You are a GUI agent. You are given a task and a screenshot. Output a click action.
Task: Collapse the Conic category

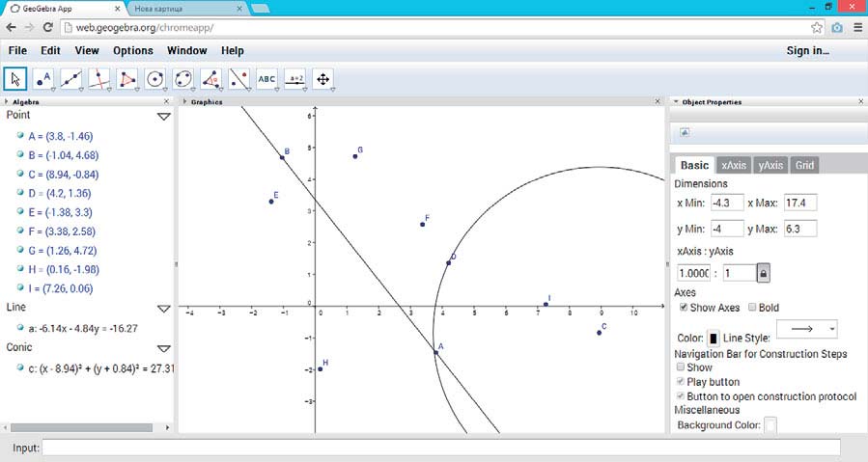point(164,348)
